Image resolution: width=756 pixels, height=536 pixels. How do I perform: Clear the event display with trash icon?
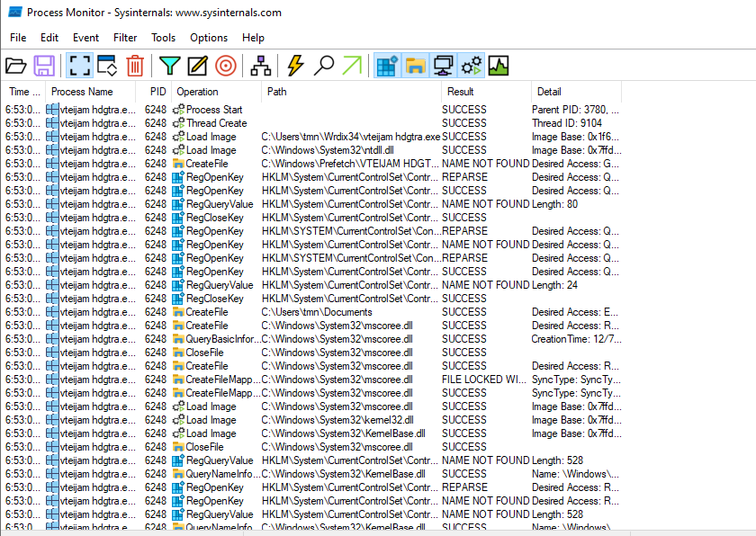[x=135, y=66]
